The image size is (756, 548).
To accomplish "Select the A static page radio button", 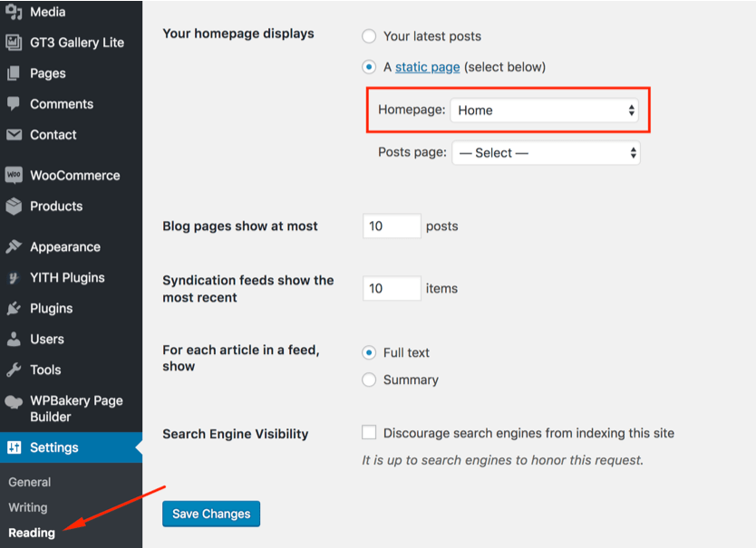I will point(369,67).
